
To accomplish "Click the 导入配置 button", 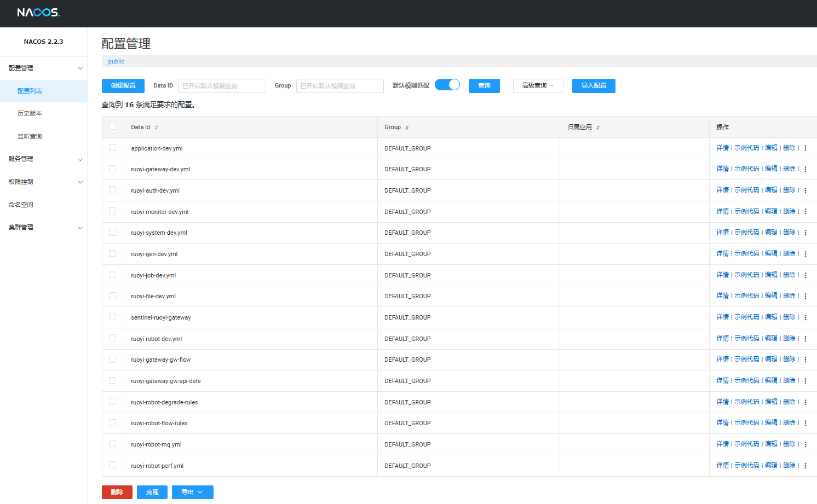I will pyautogui.click(x=594, y=86).
